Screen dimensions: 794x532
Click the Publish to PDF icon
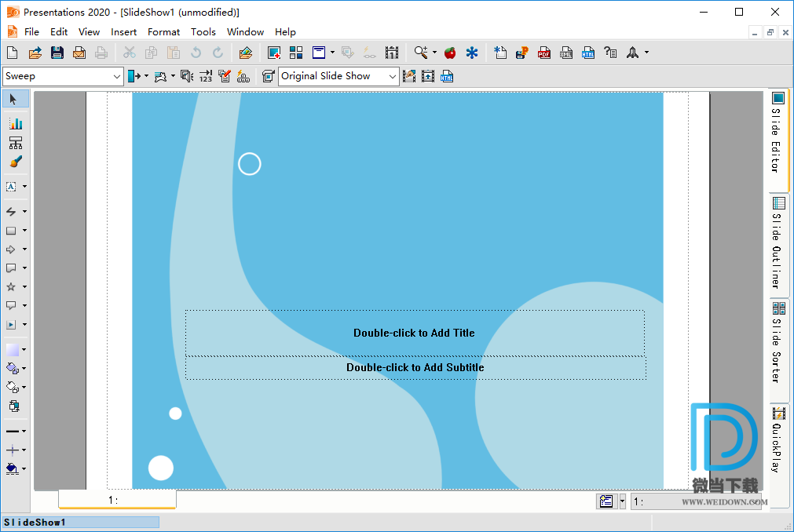tap(543, 53)
